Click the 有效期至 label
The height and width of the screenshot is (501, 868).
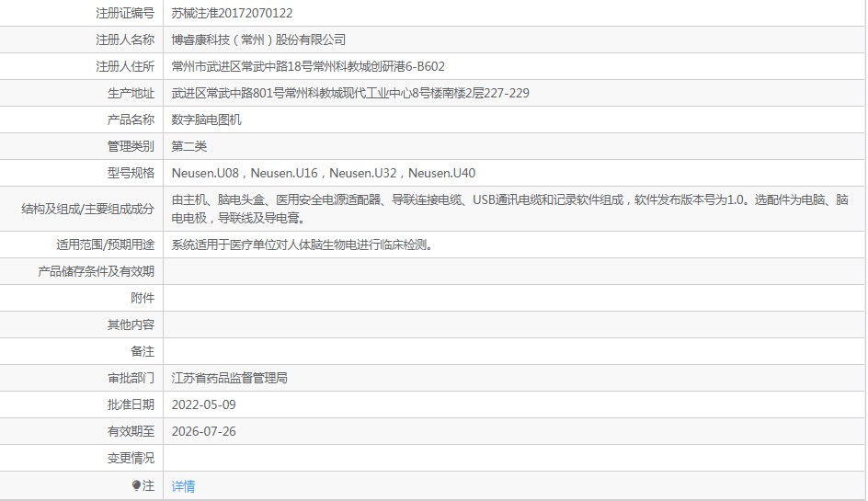point(131,431)
